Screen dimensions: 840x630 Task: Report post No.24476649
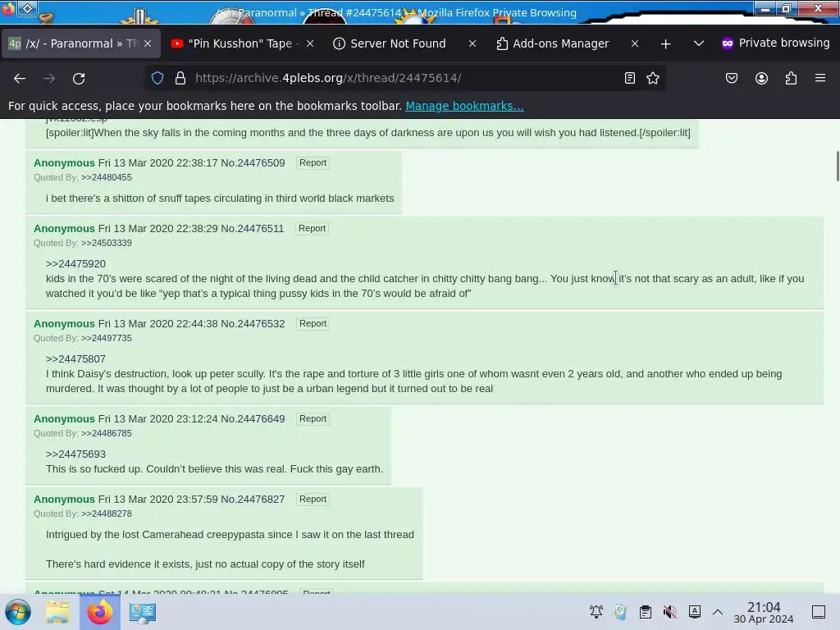(x=313, y=419)
